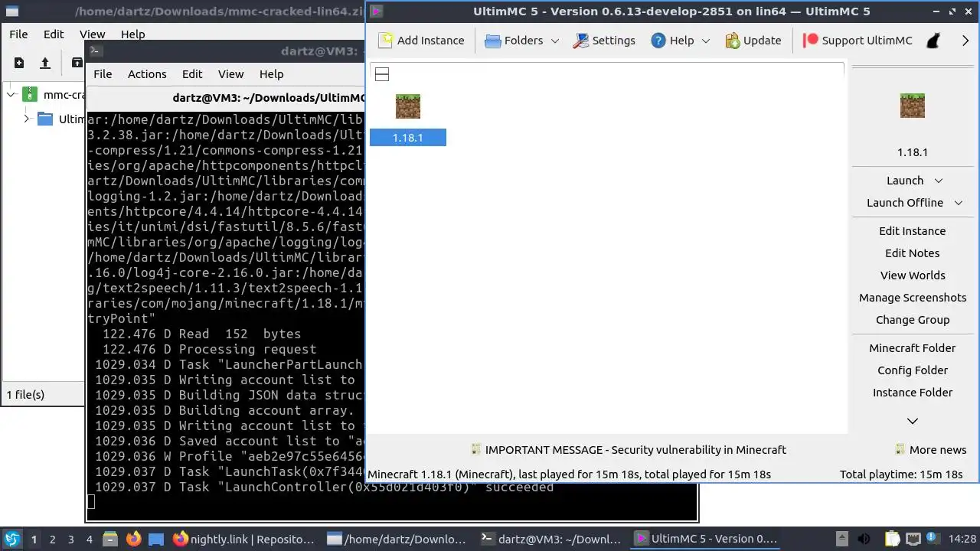Click Edit Instance
980x551 pixels.
pos(913,231)
